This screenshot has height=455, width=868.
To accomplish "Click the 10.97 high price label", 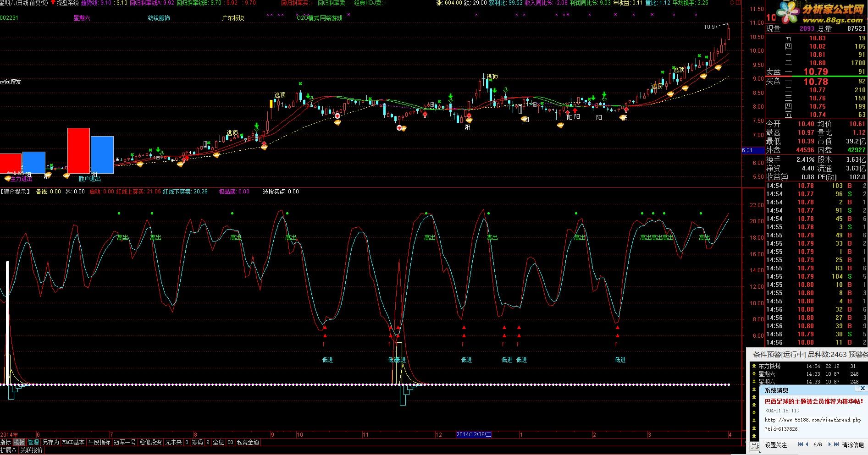I will point(711,27).
